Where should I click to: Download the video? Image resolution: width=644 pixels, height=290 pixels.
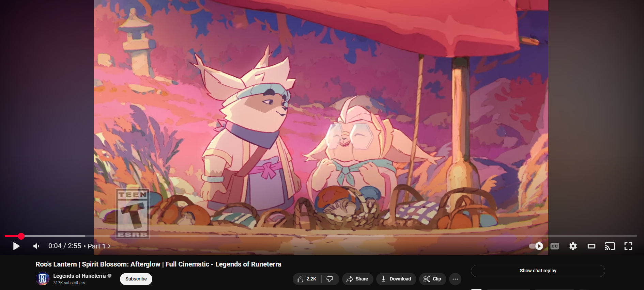[x=396, y=279]
